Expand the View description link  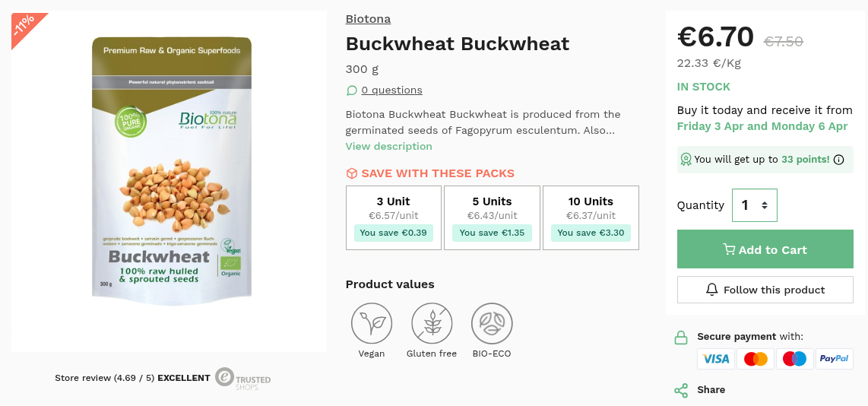[388, 146]
